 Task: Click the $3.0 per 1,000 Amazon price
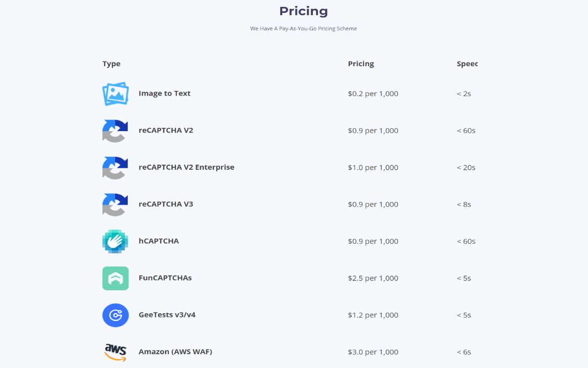(x=373, y=352)
